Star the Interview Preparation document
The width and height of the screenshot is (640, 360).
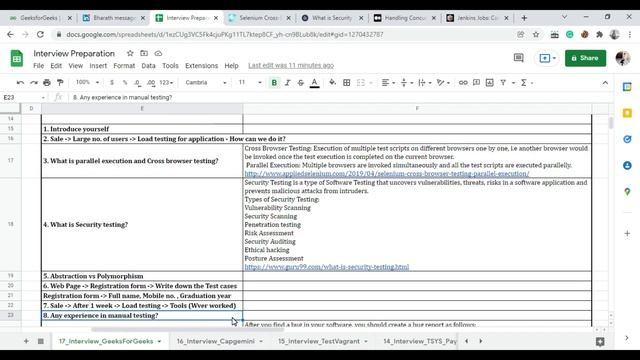[130, 53]
